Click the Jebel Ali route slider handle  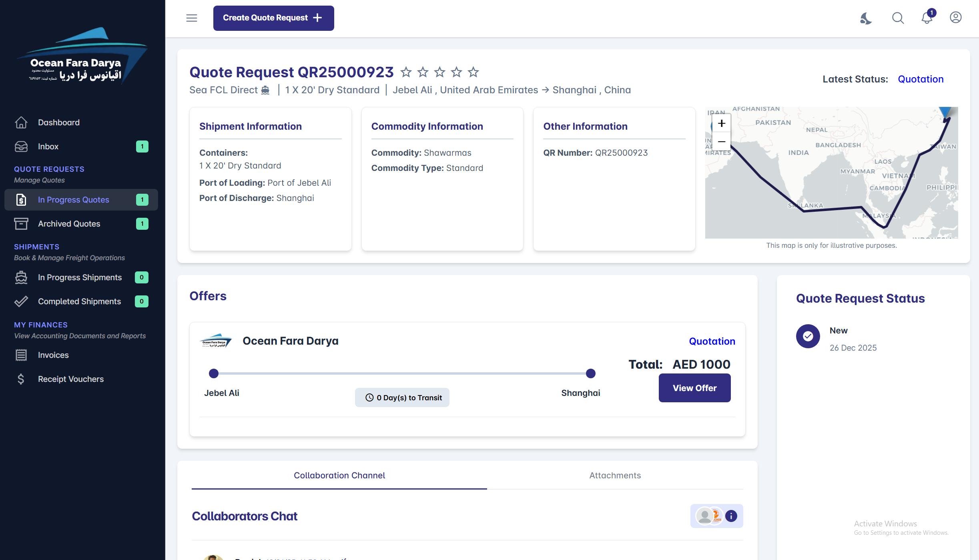click(213, 373)
